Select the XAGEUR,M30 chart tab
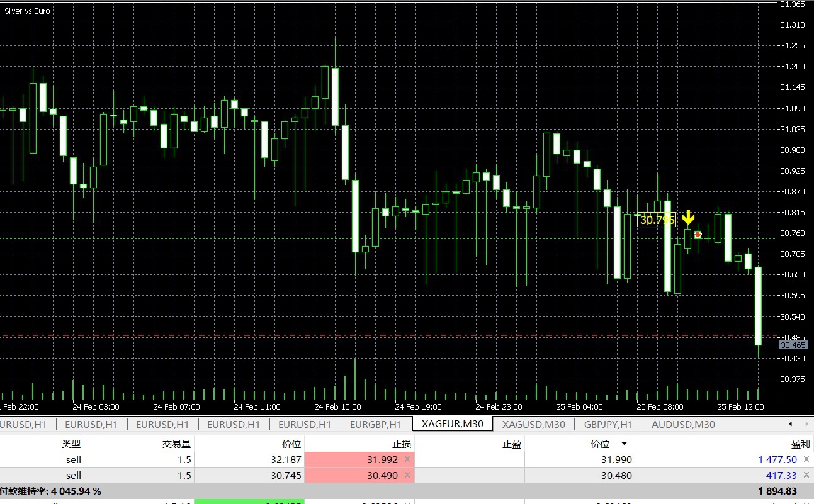The image size is (814, 504). pyautogui.click(x=453, y=424)
